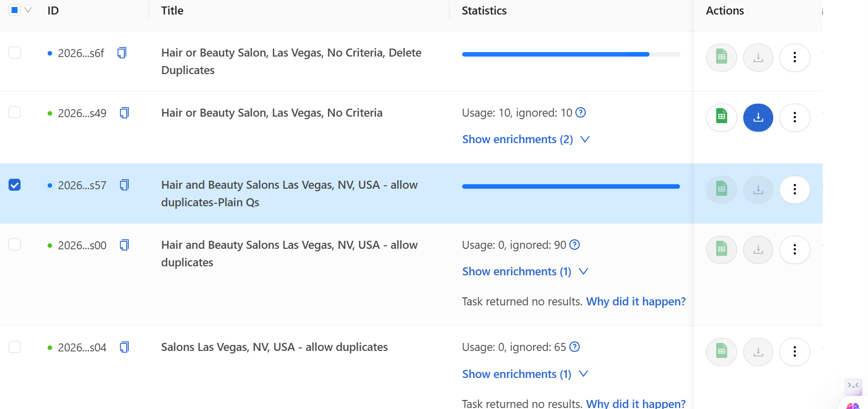
Task: Click the Statistics column header
Action: [484, 11]
